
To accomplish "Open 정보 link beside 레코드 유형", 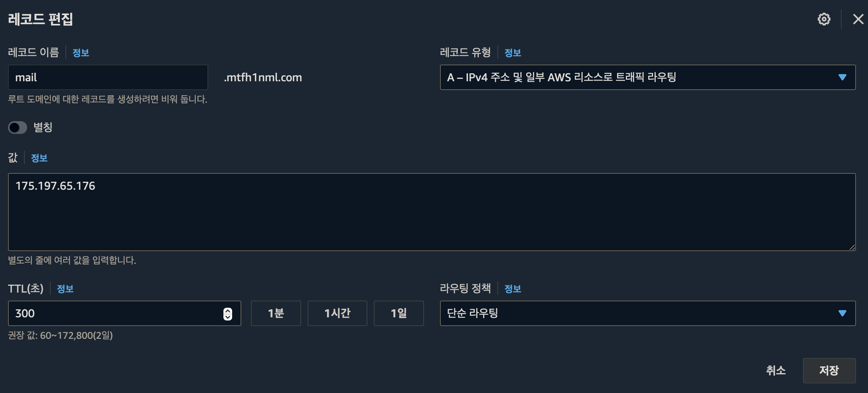I will coord(513,53).
